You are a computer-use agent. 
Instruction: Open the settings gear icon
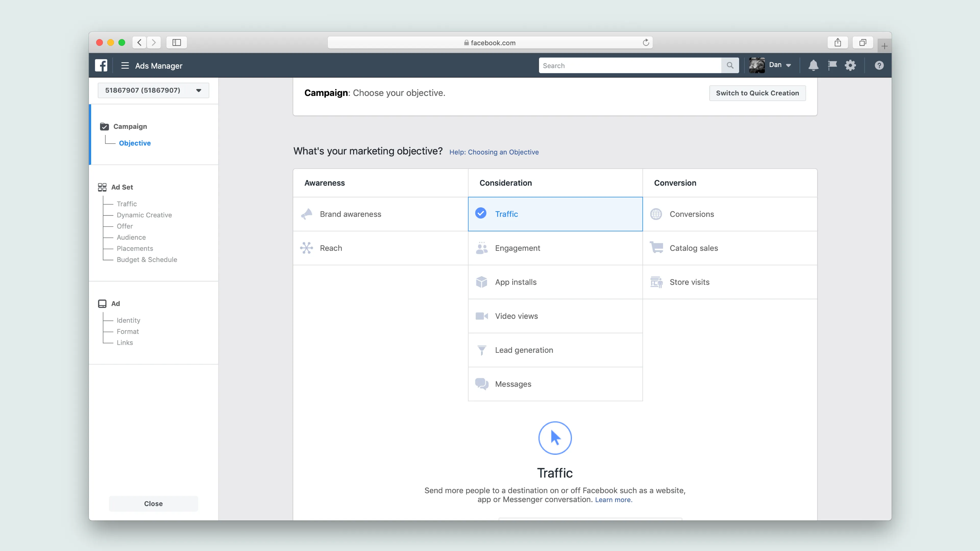(850, 65)
